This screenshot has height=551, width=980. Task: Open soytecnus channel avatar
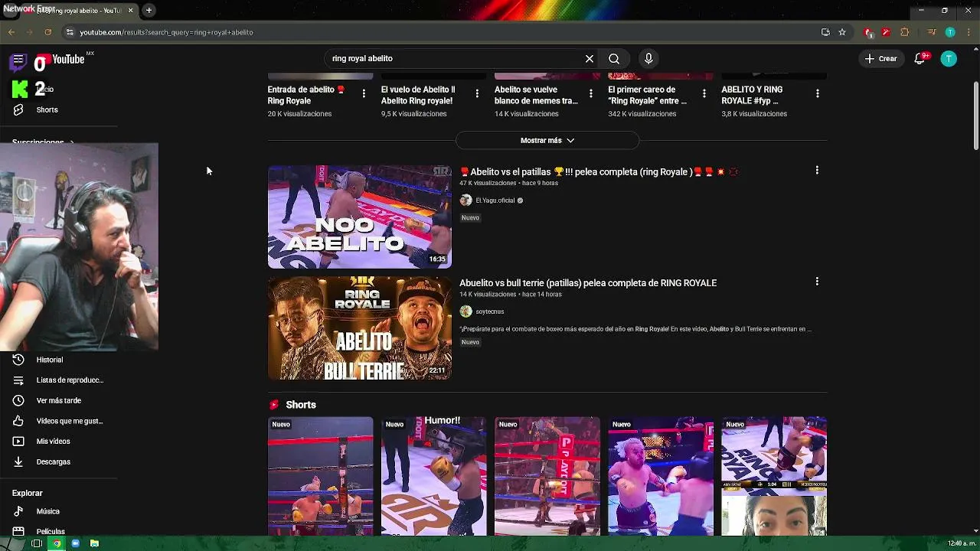[x=465, y=311]
